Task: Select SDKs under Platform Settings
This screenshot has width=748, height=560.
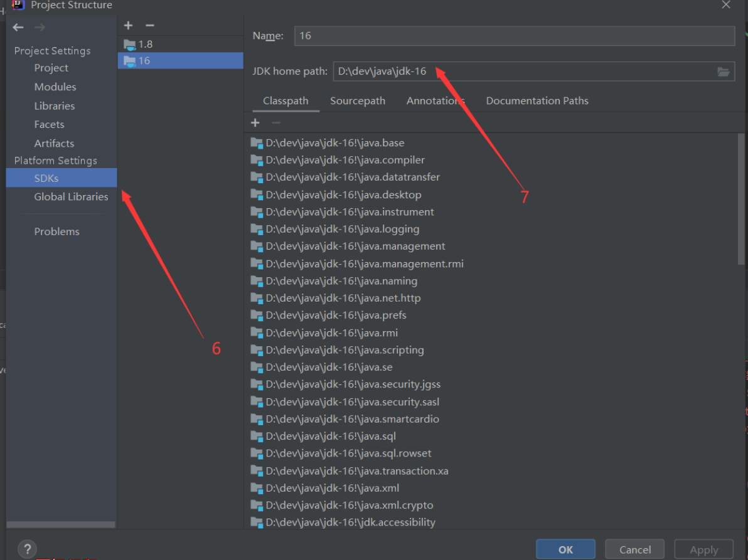Action: tap(61, 178)
